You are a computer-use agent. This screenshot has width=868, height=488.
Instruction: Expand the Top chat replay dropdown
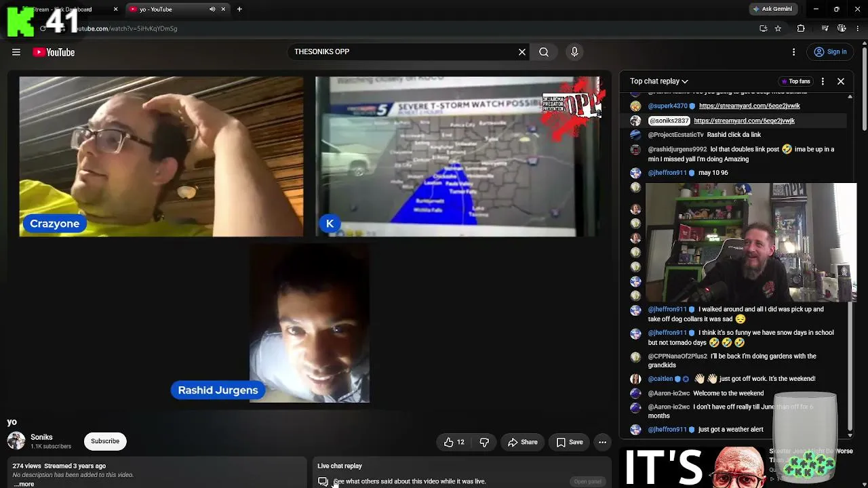(x=659, y=81)
